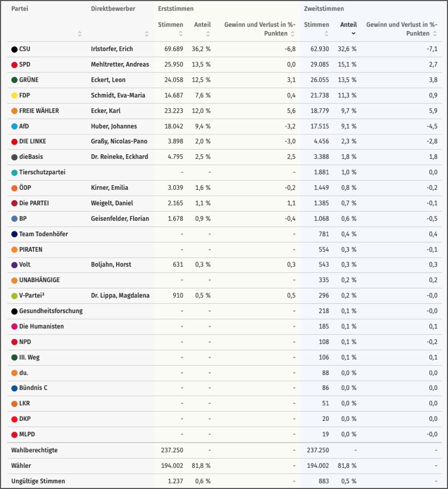Click the Zweitstimmen header group
The height and width of the screenshot is (489, 448).
click(323, 9)
